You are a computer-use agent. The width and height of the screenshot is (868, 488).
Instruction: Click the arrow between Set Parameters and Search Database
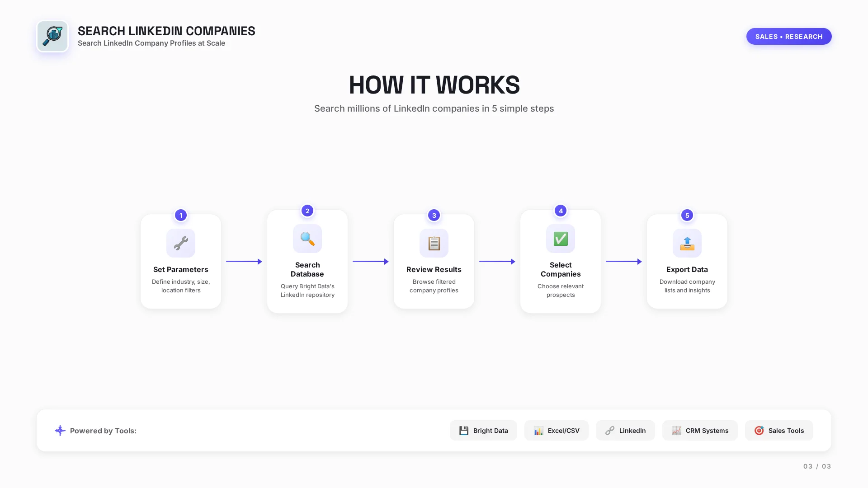244,262
